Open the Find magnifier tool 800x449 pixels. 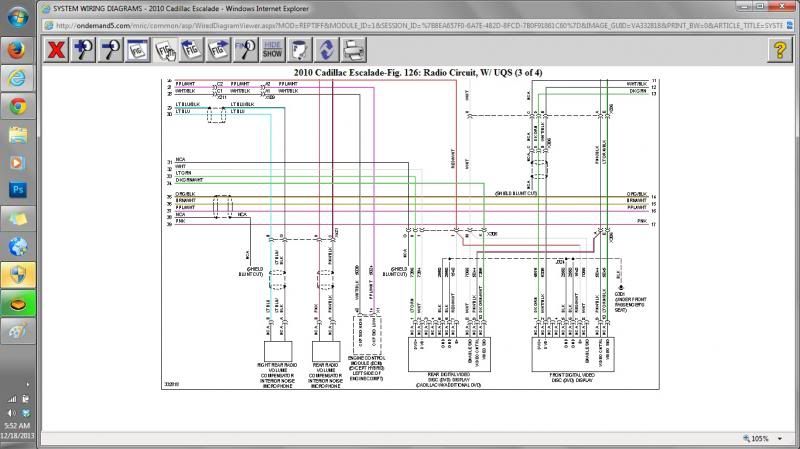(x=245, y=50)
